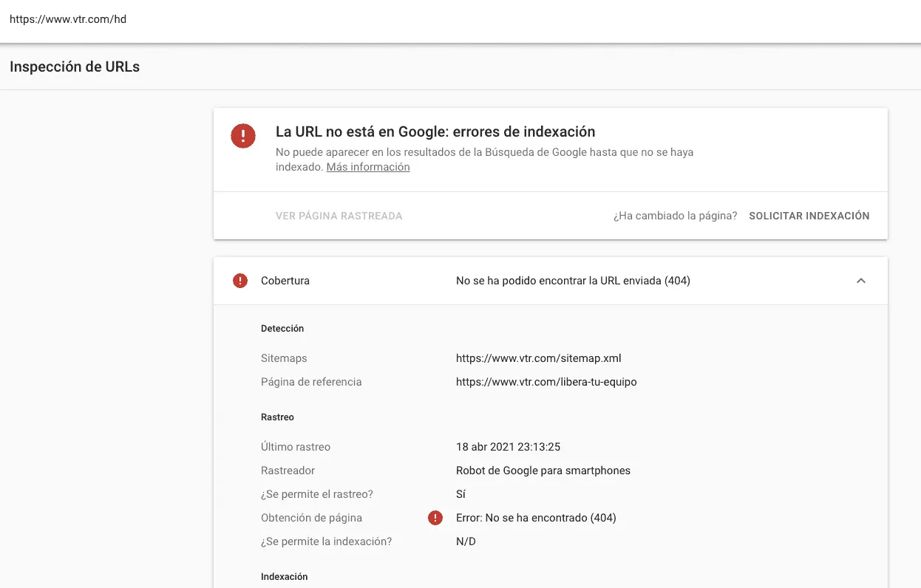Click the status text No se ha podido encontrar la URL enviada (404)

573,281
